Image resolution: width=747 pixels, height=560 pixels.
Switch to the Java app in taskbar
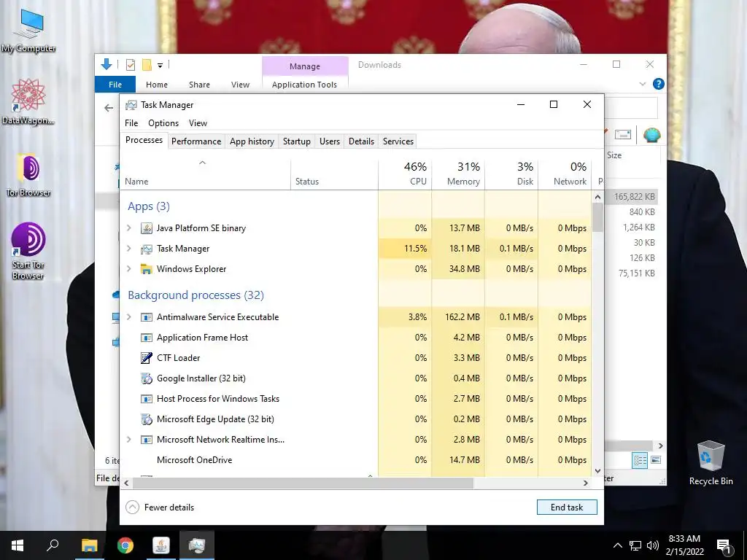161,545
